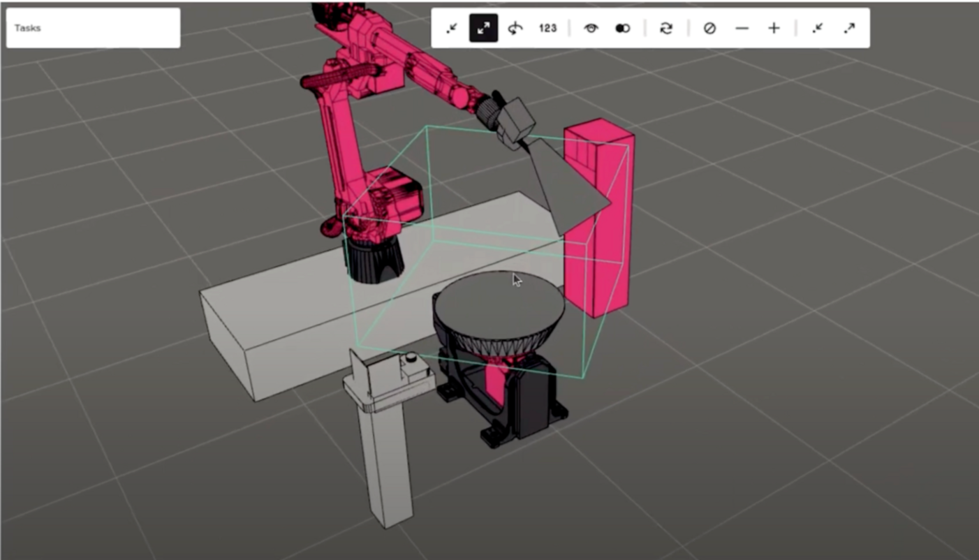
Task: Reset the camera rotation using the rotate icon
Action: 515,28
